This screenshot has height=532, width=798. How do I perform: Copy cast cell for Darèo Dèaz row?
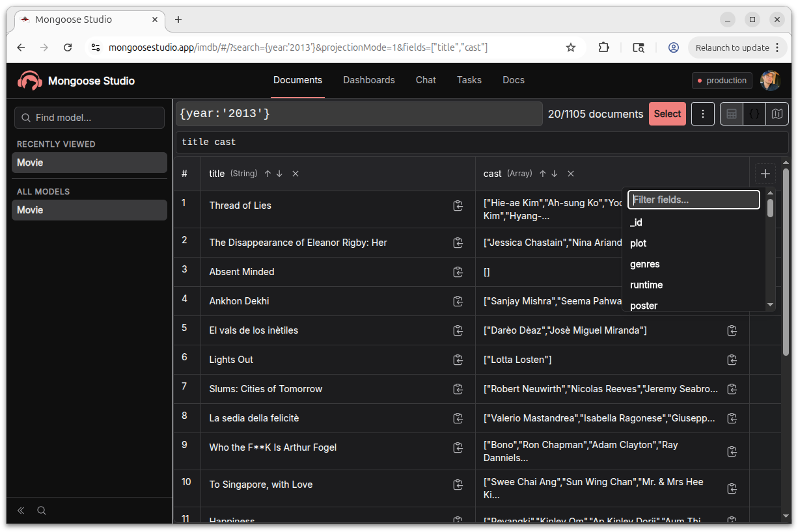(732, 330)
